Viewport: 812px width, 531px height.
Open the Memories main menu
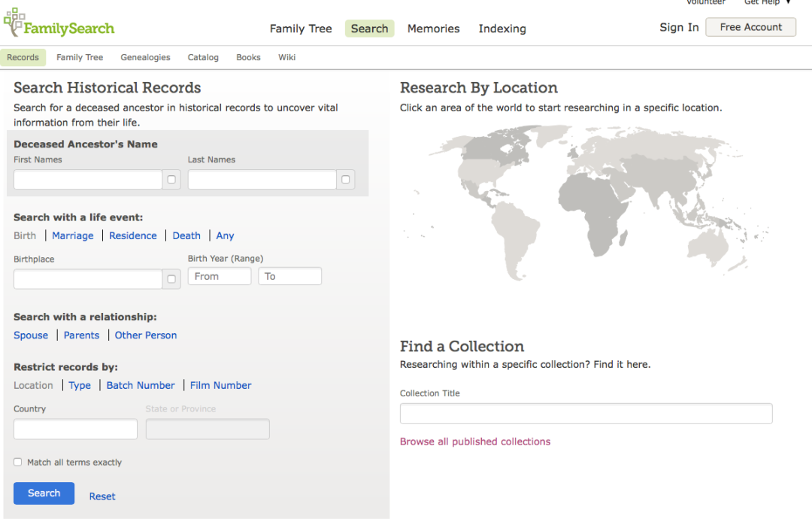tap(433, 29)
